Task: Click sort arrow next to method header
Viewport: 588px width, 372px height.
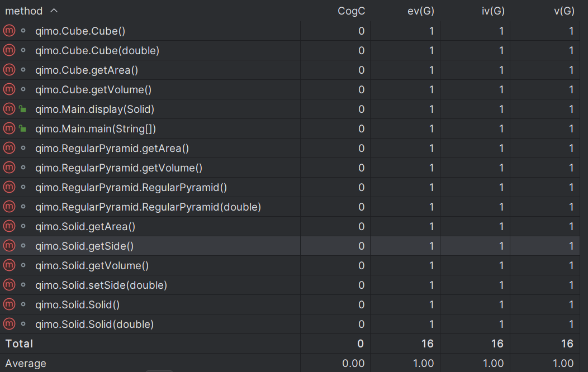Action: tap(54, 11)
